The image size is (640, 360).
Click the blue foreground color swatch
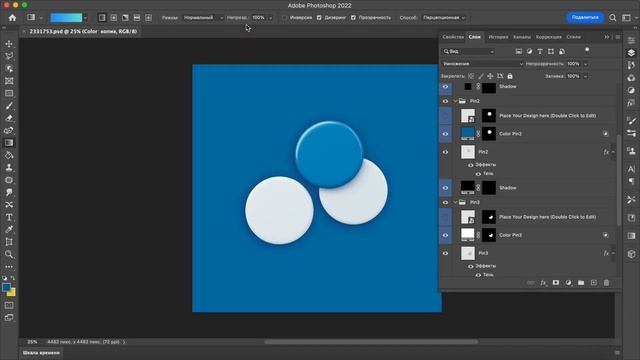(x=6, y=287)
